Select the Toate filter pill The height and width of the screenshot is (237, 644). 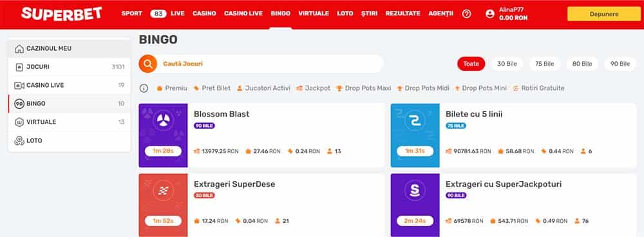click(471, 64)
